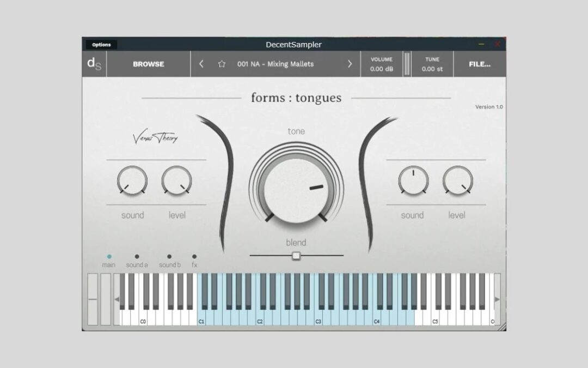This screenshot has width=588, height=368.
Task: Open the BROWSE preset panel
Action: (149, 64)
